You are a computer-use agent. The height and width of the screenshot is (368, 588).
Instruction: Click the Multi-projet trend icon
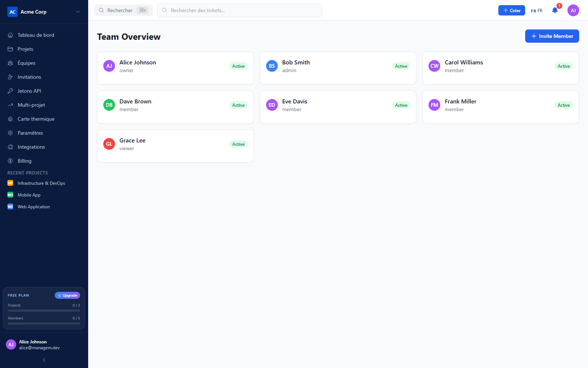(10, 105)
